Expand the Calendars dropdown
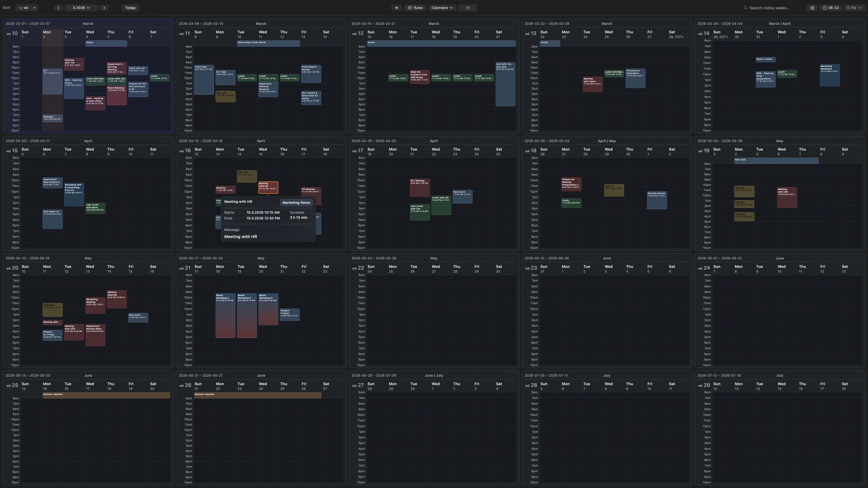 click(x=442, y=7)
